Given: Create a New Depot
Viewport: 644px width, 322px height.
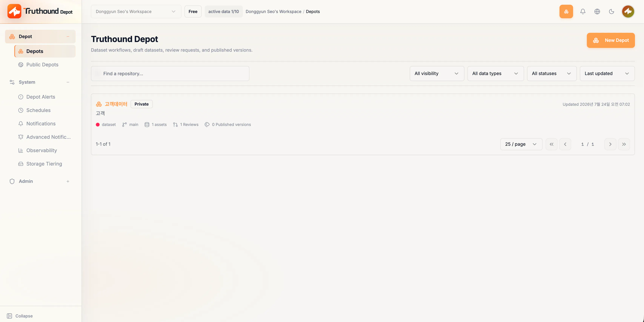Looking at the screenshot, I should 610,40.
